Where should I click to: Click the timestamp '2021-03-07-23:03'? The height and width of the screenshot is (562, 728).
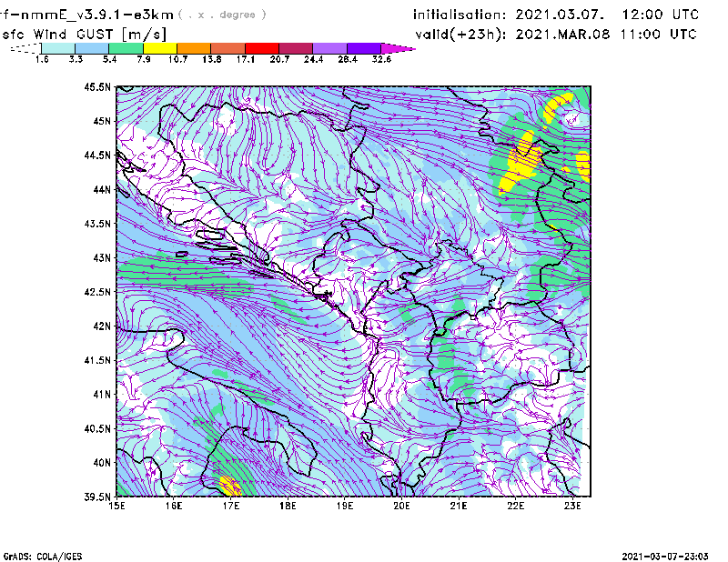click(665, 557)
